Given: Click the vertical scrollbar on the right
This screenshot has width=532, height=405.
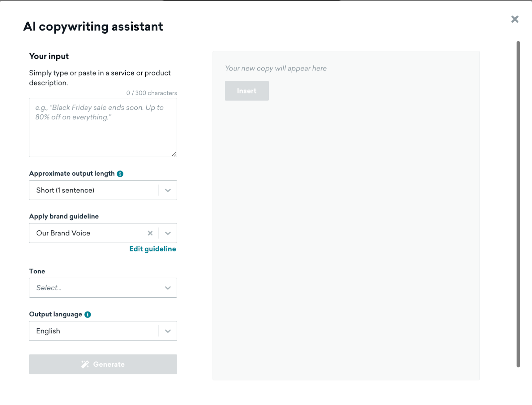Looking at the screenshot, I should (x=518, y=204).
